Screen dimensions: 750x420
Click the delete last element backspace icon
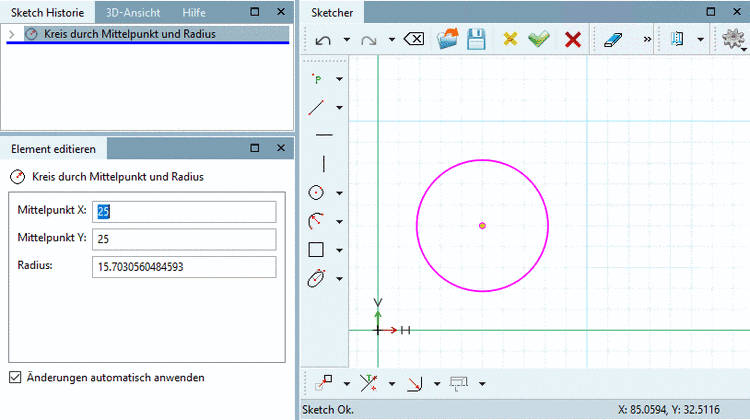tap(414, 39)
